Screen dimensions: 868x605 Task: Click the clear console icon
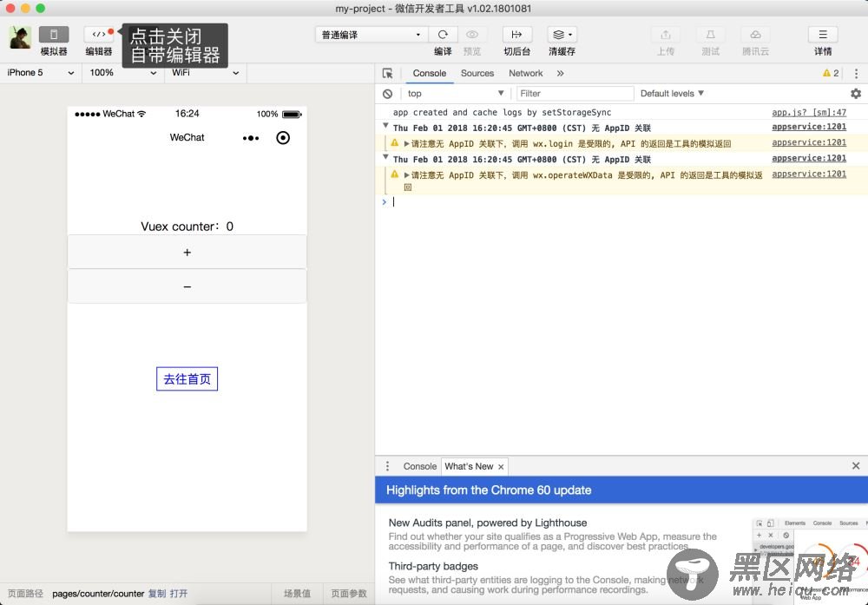pos(387,94)
